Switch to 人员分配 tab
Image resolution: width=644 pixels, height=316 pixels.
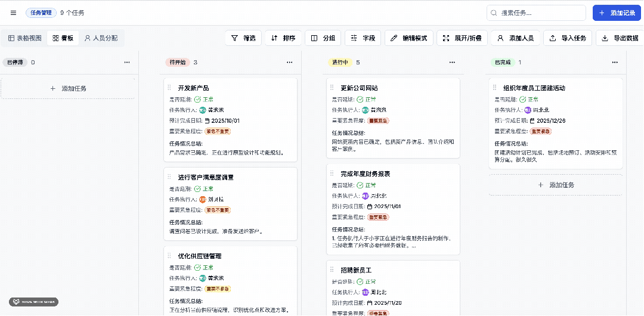[x=101, y=38]
